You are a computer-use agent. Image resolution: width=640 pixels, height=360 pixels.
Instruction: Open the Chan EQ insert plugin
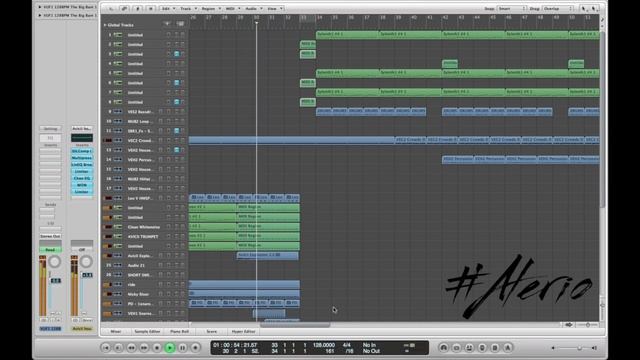click(82, 178)
